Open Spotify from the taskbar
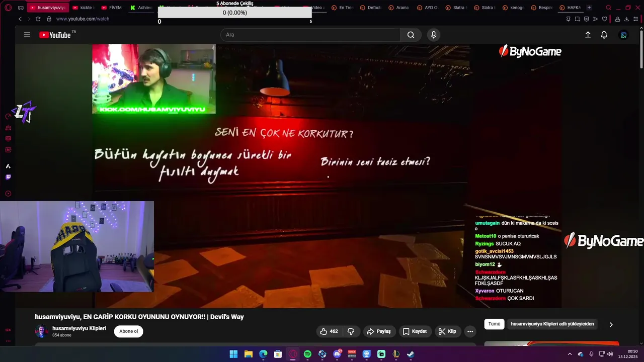The image size is (644, 362). pyautogui.click(x=307, y=354)
